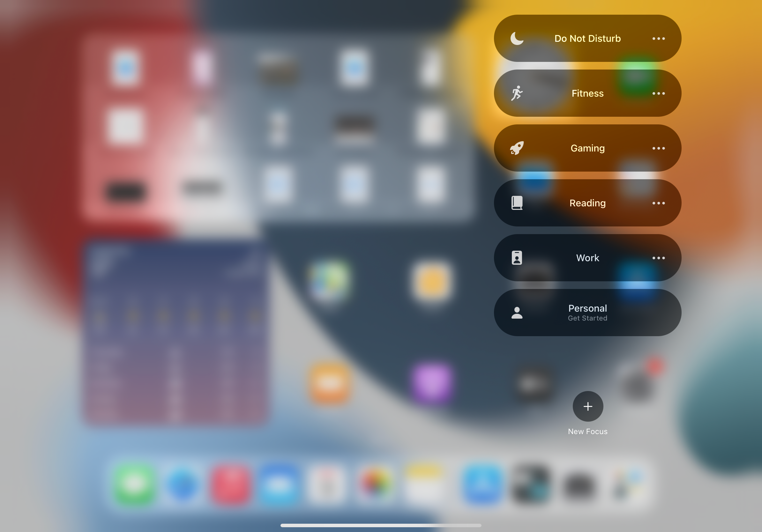Open the Gaming rocket icon

pos(517,148)
